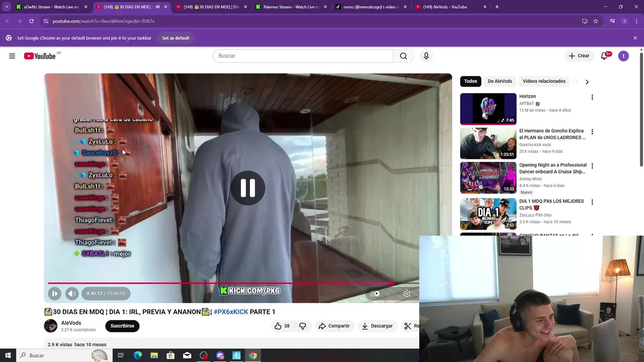Go back in Chrome history
644x362 pixels.
click(8, 21)
